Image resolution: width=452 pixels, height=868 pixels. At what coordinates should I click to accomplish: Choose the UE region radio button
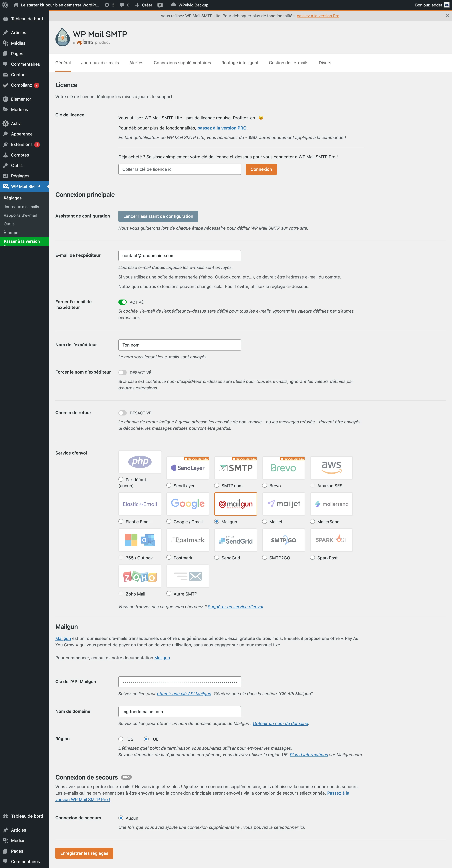click(x=146, y=739)
